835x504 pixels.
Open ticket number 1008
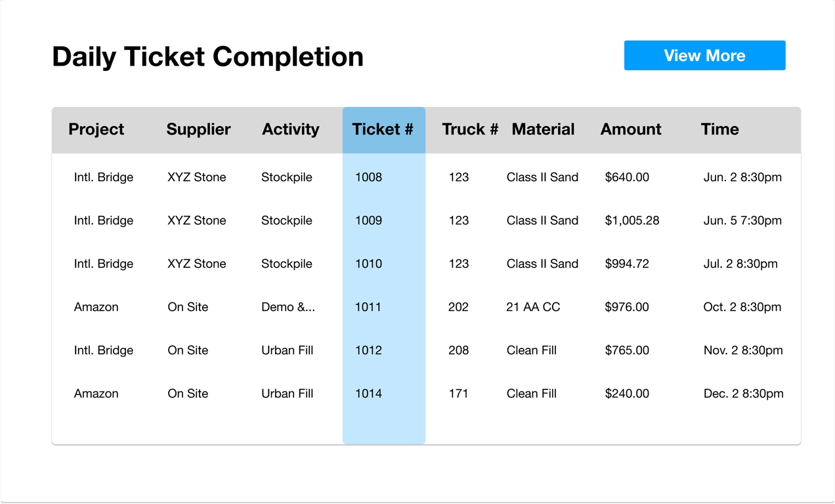(368, 177)
